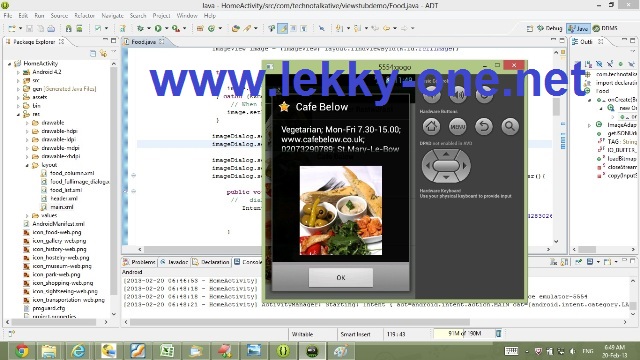Expand the drawable-hdpi folder
Viewport: 640px width, 360px height.
(x=27, y=131)
